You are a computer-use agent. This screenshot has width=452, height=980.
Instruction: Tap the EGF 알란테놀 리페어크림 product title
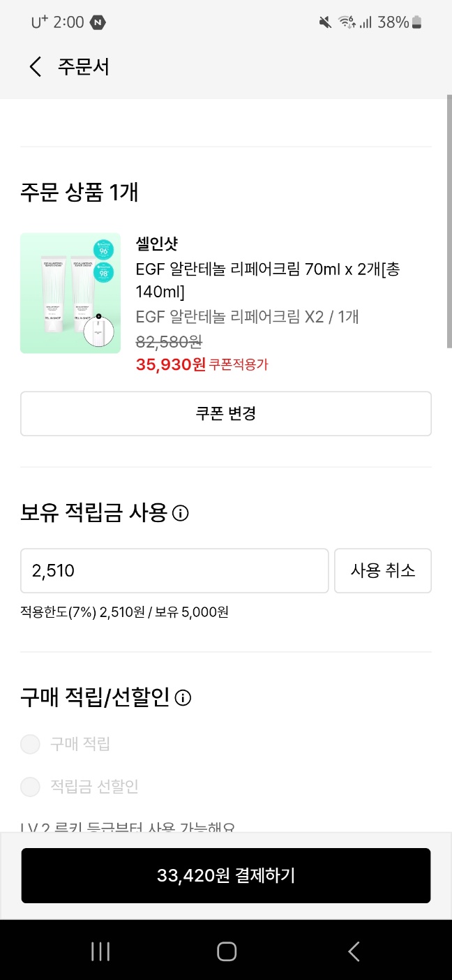(x=267, y=279)
